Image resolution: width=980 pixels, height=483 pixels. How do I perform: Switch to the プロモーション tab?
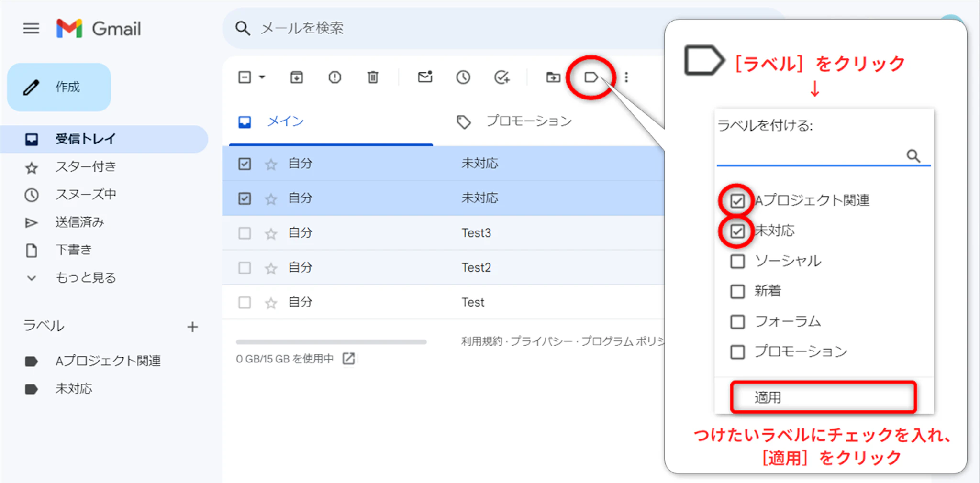point(528,121)
